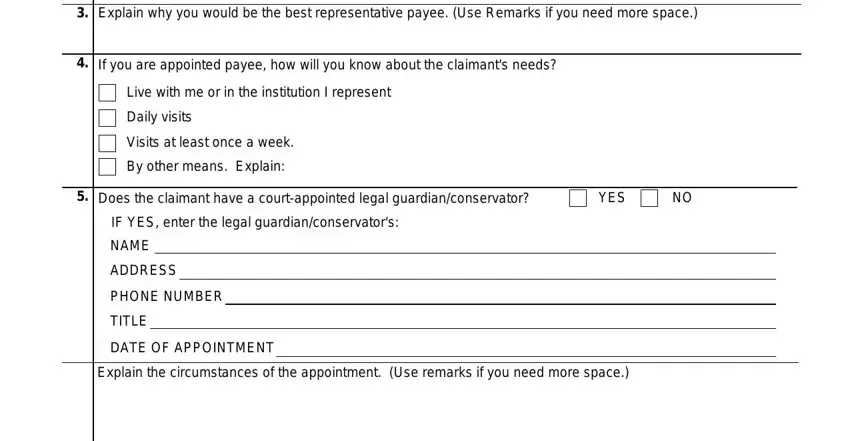The width and height of the screenshot is (850, 441).
Task: Click the question number 3 marker
Action: (82, 13)
